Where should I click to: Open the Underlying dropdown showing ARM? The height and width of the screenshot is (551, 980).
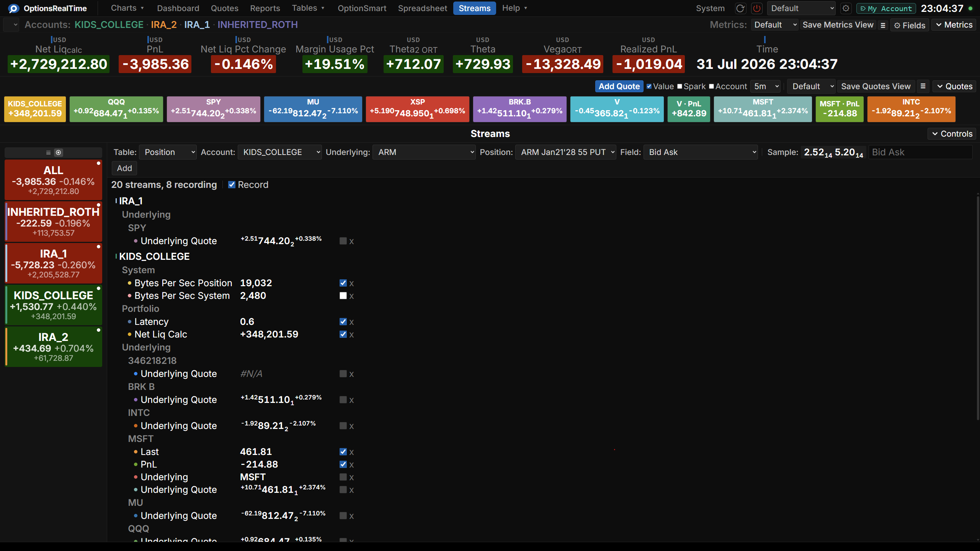coord(424,152)
